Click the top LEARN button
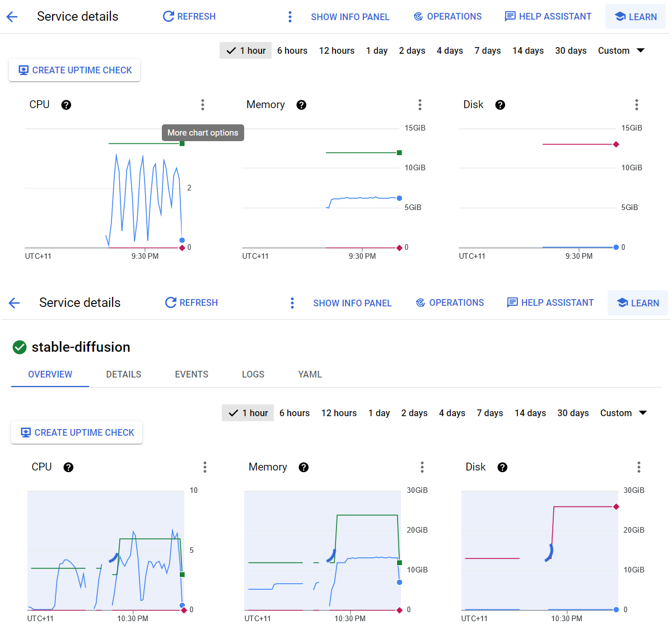The width and height of the screenshot is (672, 643). [636, 17]
